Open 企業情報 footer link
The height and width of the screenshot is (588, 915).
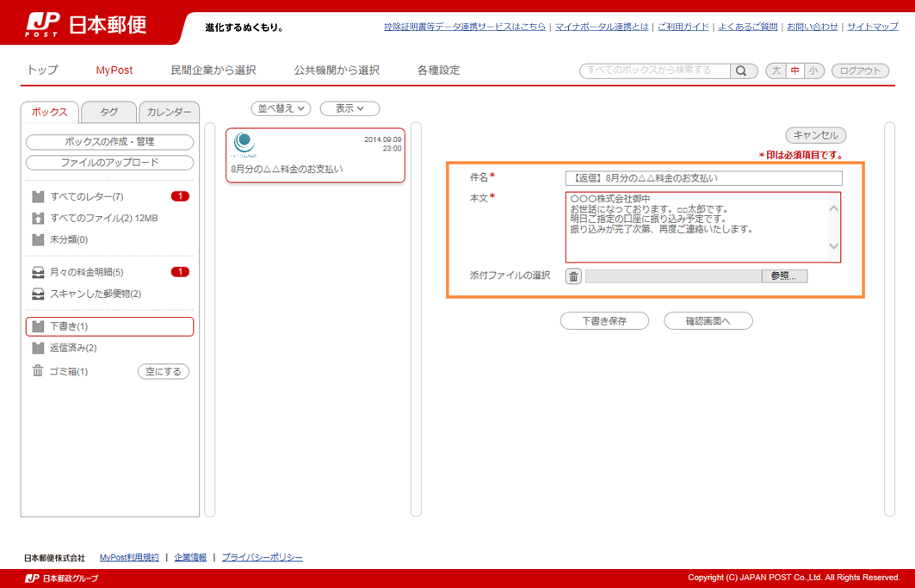(190, 558)
